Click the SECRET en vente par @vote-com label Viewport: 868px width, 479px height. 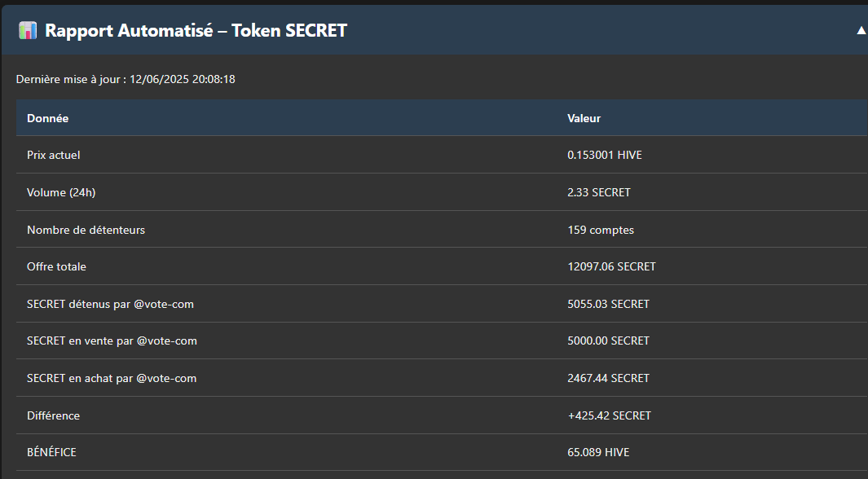tap(112, 341)
